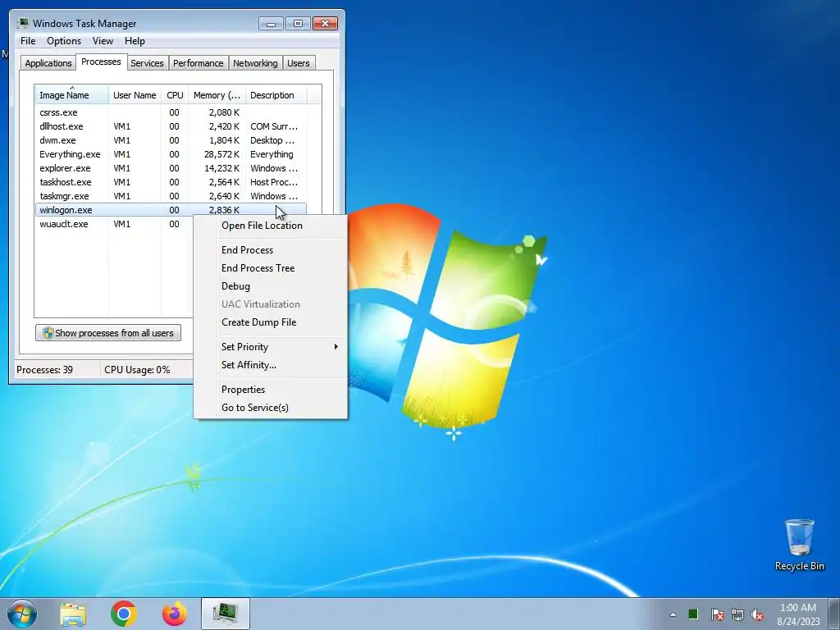Click Task Manager taskbar button
Screen dimensions: 840x630
tap(226, 614)
